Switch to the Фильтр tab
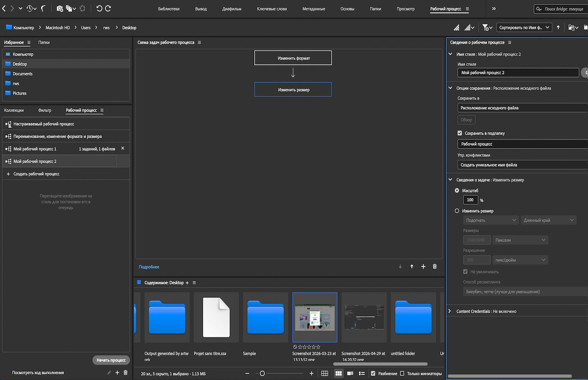The width and height of the screenshot is (588, 380). (x=45, y=110)
